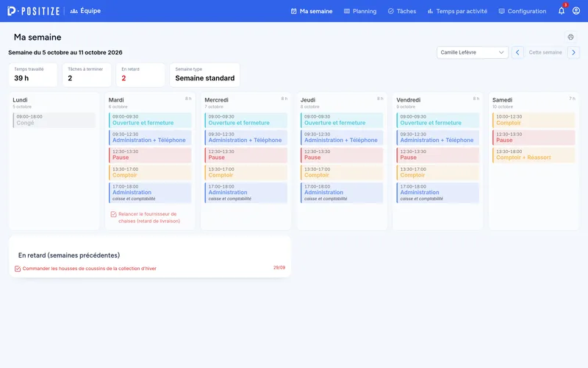Open the user profile icon

pyautogui.click(x=576, y=11)
